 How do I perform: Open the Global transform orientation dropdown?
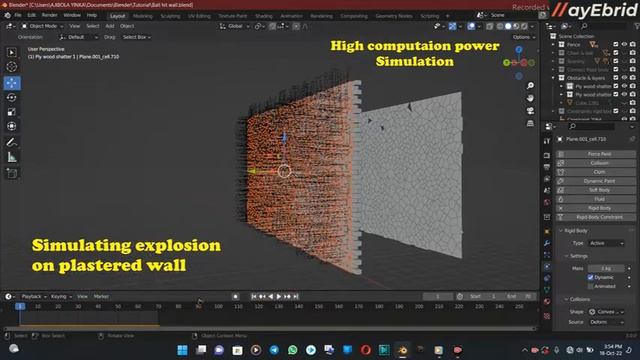click(235, 26)
